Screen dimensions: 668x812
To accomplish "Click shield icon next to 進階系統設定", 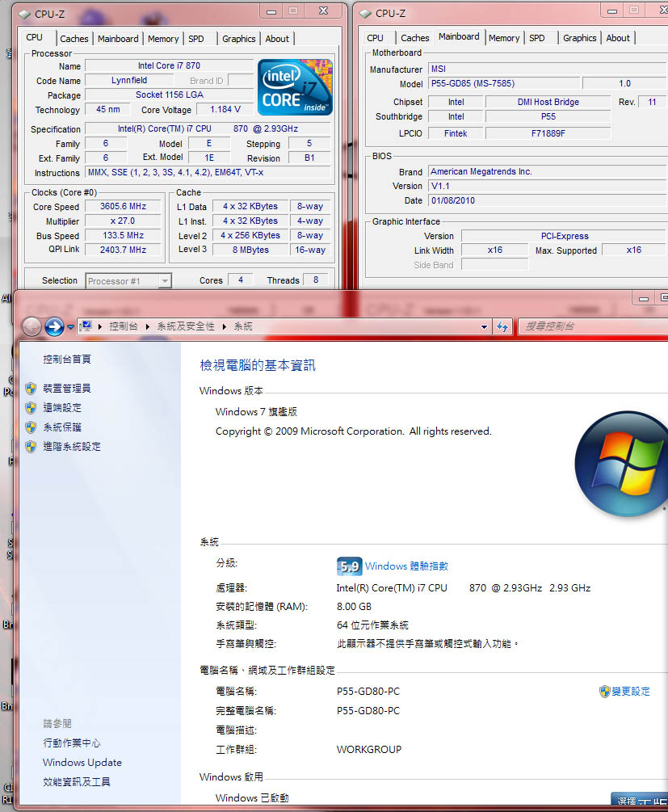I will (31, 446).
